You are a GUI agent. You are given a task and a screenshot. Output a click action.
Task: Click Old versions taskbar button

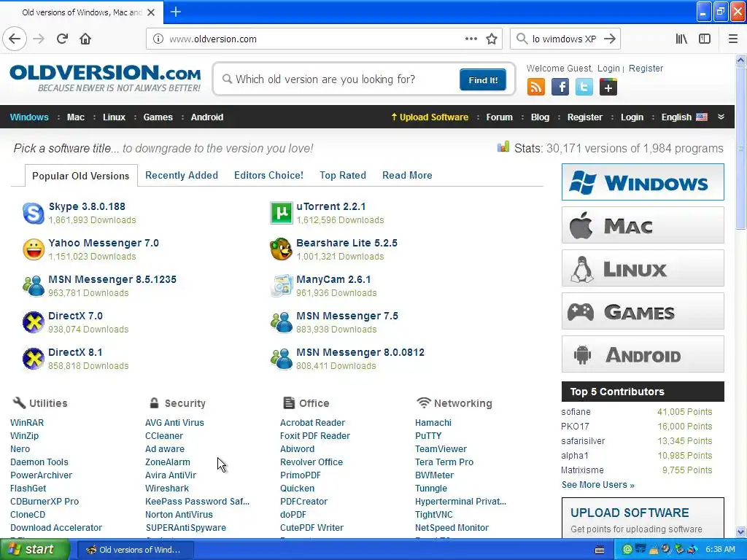coord(135,550)
